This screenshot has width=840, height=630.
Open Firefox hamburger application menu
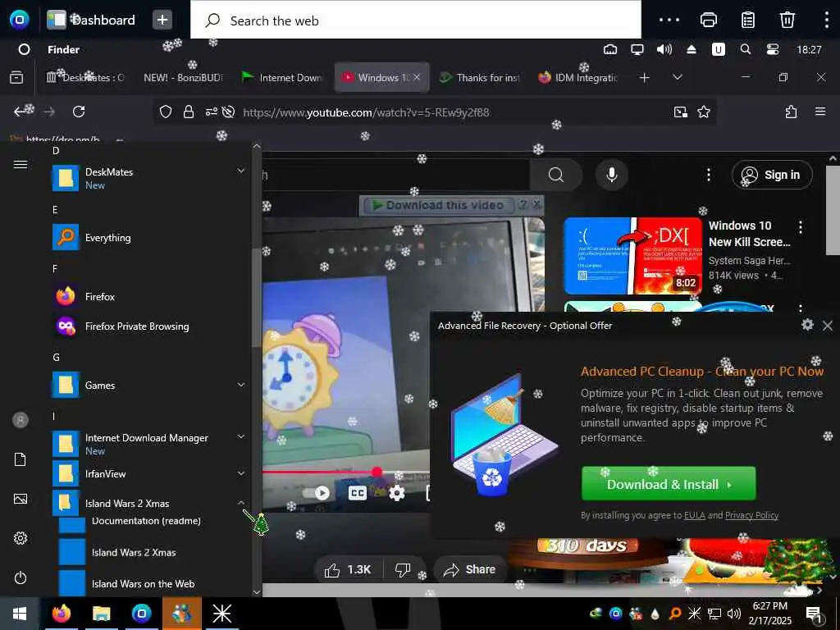(x=819, y=112)
